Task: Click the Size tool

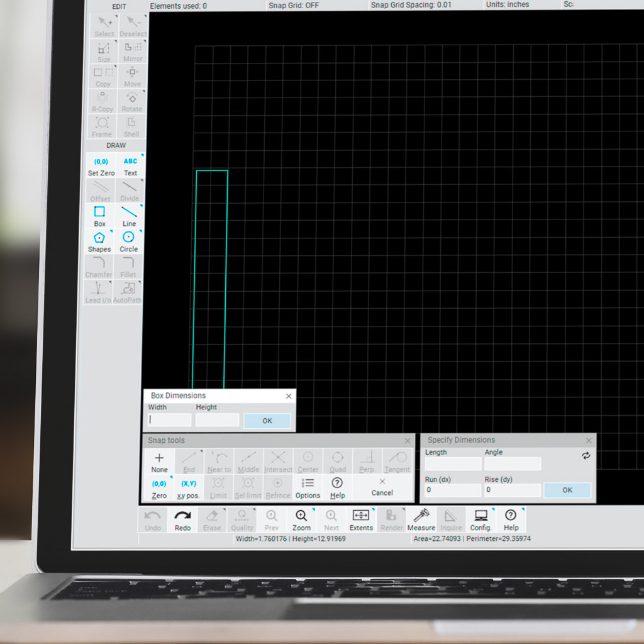Action: (104, 52)
